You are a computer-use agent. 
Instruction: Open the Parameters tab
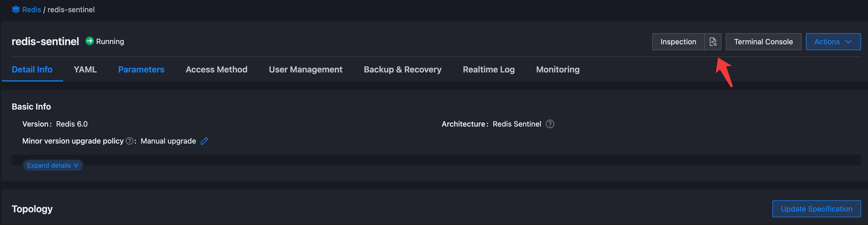[x=141, y=70]
